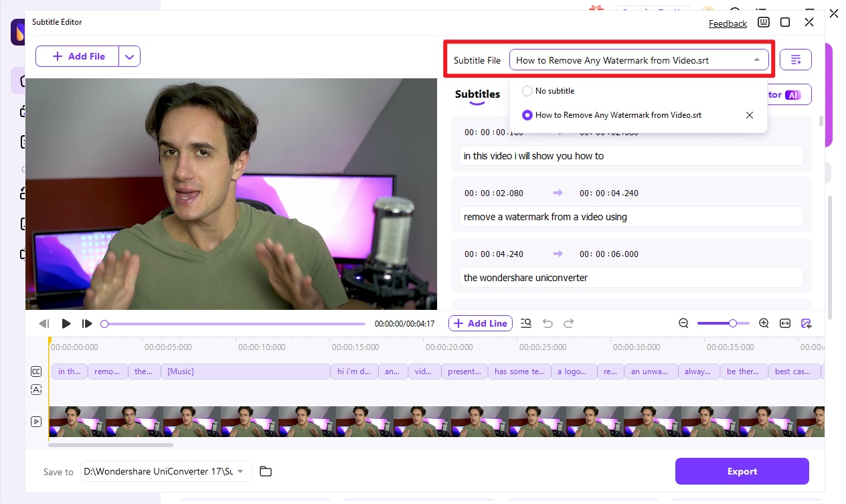Undo the last subtitle edit
Screen dimensions: 846x504
click(547, 323)
